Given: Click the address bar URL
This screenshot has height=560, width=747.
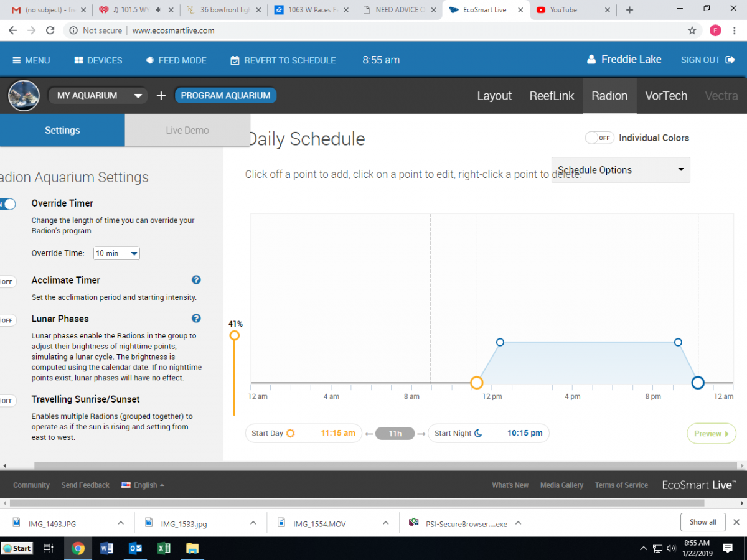Looking at the screenshot, I should click(174, 30).
